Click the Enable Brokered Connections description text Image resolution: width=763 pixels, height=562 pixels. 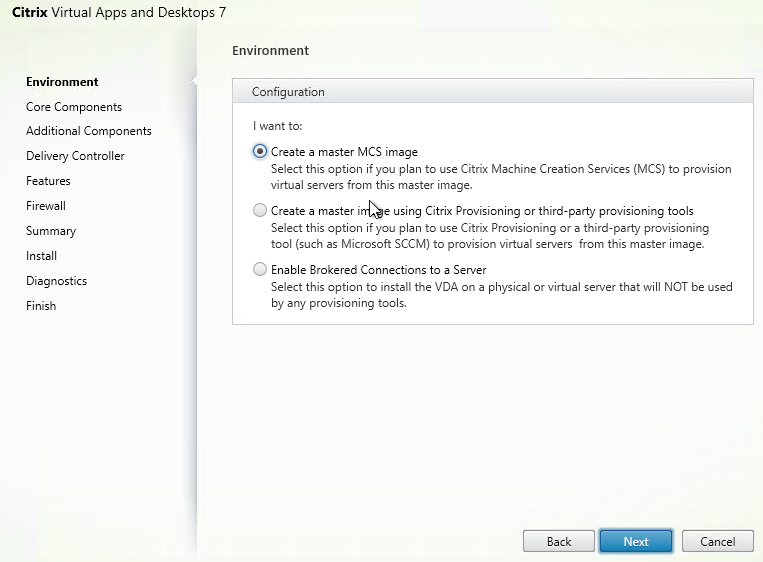pos(501,295)
